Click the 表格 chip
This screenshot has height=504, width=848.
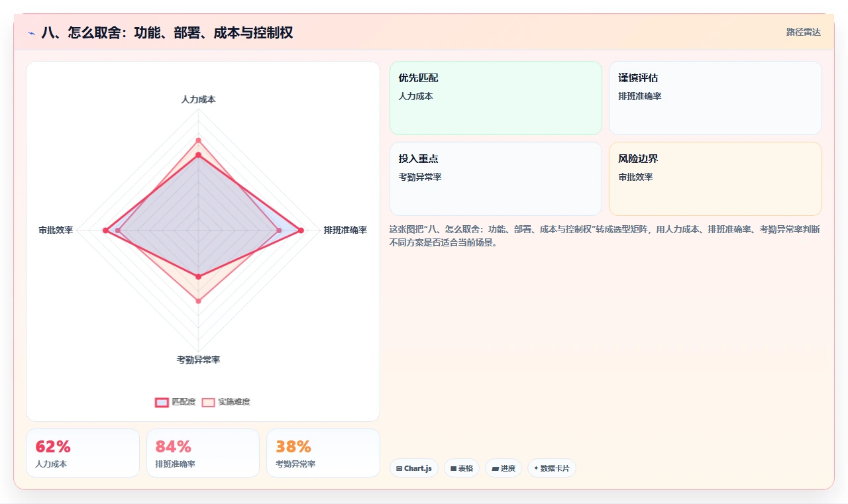[x=462, y=468]
